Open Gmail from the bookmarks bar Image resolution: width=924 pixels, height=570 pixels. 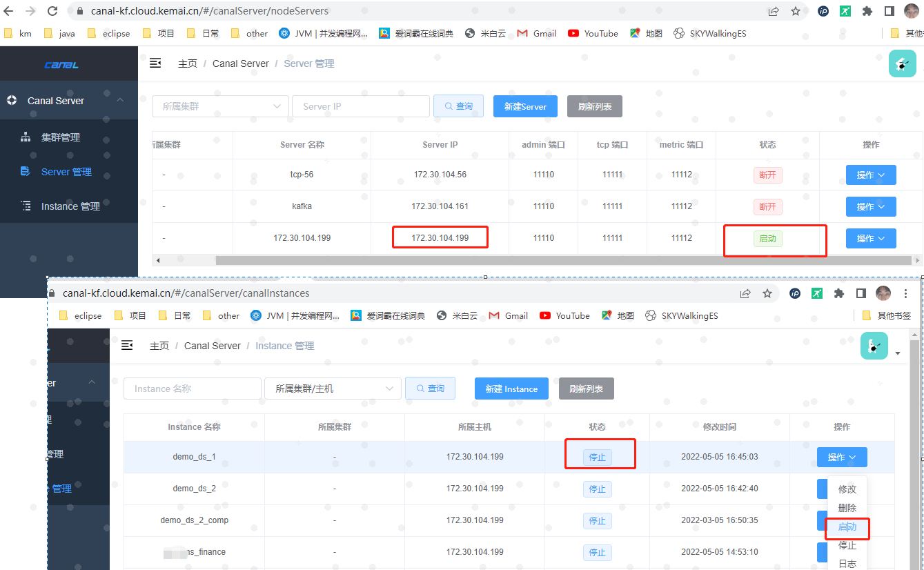536,32
